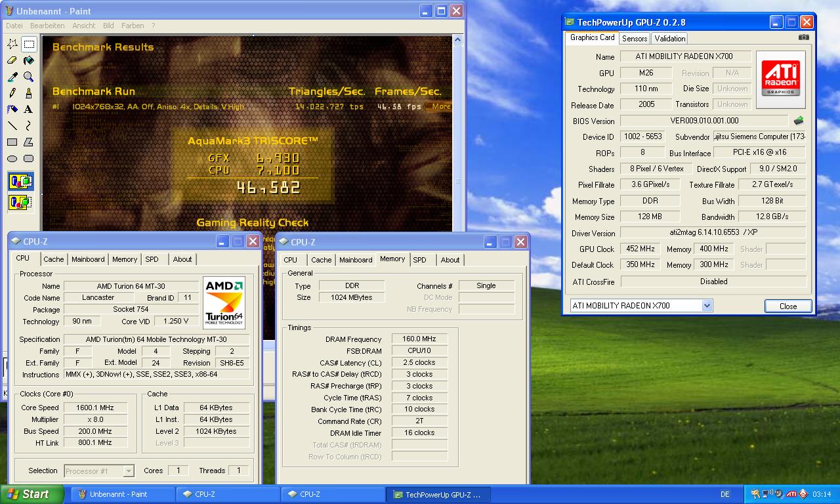
Task: Select the Pencil tool in Paint
Action: pos(12,93)
